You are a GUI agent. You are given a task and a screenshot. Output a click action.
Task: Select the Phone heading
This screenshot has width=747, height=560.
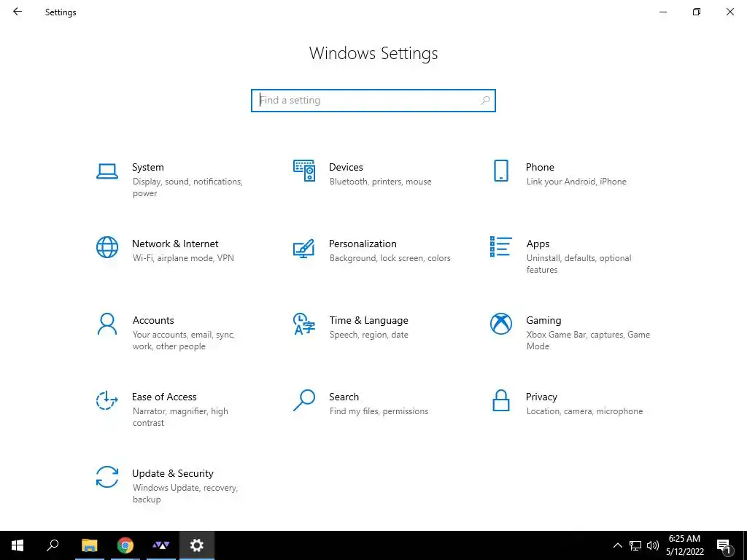(540, 167)
